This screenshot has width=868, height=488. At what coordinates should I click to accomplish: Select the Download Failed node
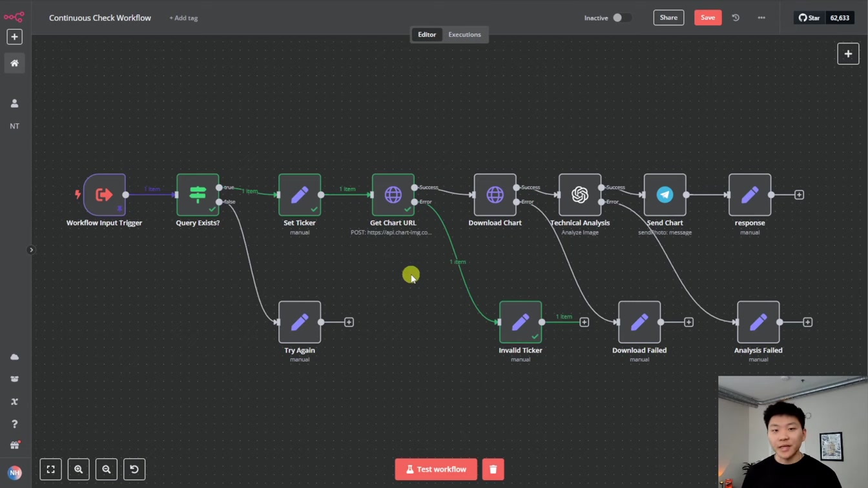[x=639, y=322]
